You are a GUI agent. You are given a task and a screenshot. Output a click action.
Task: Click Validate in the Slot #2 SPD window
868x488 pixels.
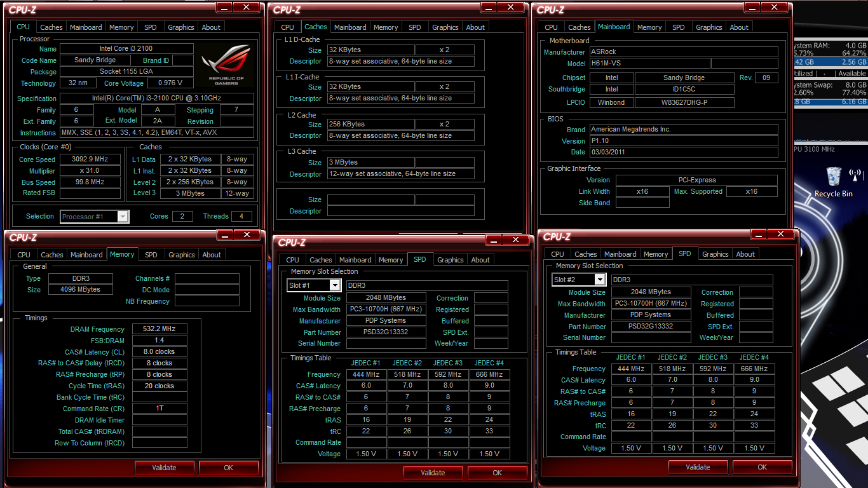point(698,467)
